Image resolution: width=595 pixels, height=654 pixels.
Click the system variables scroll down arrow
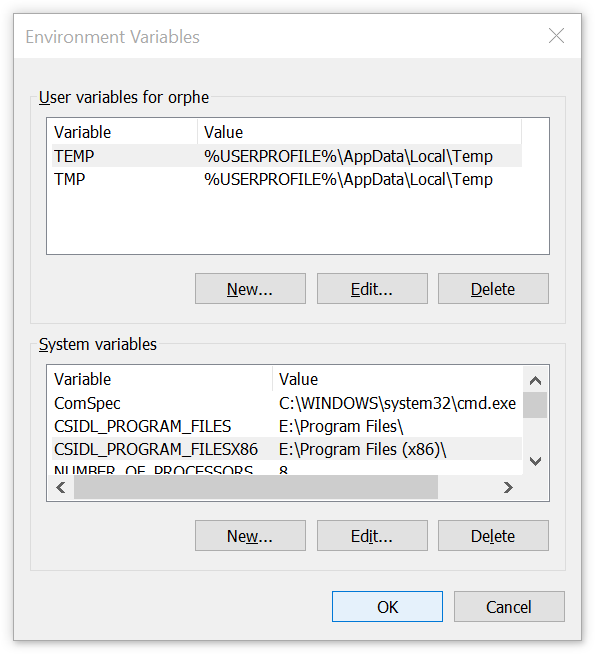[535, 461]
